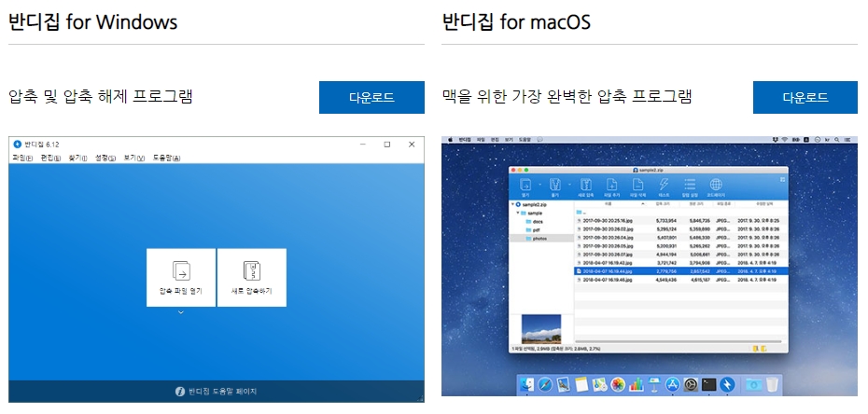Select file 2017-09-30 20.26.07.jpg
This screenshot has height=414, width=868.
pyautogui.click(x=681, y=255)
